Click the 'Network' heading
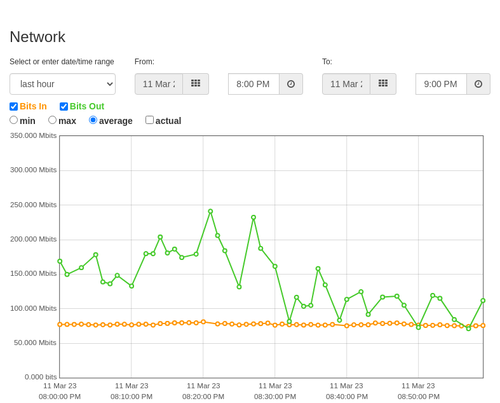Viewport: 500px width, 403px height. pyautogui.click(x=37, y=37)
